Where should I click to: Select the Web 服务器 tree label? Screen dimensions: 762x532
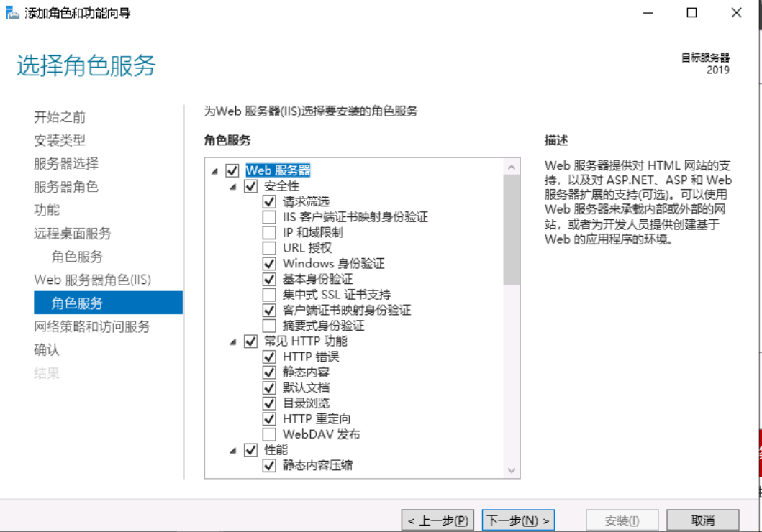tap(278, 170)
